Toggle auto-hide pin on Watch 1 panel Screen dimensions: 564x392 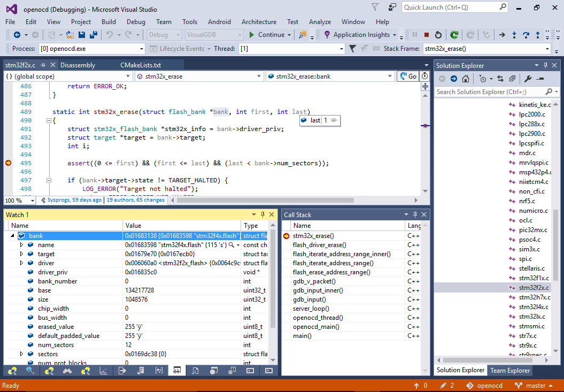pos(262,214)
